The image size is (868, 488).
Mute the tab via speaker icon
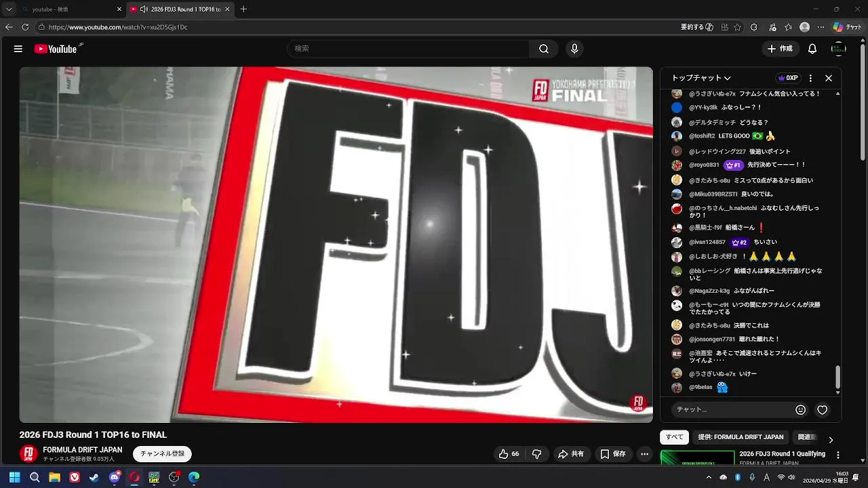pos(144,9)
